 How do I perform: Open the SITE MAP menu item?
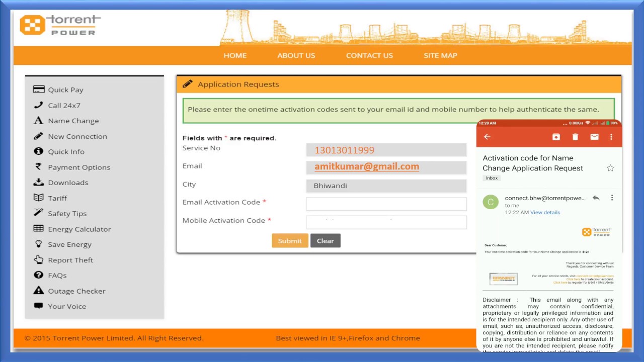440,55
